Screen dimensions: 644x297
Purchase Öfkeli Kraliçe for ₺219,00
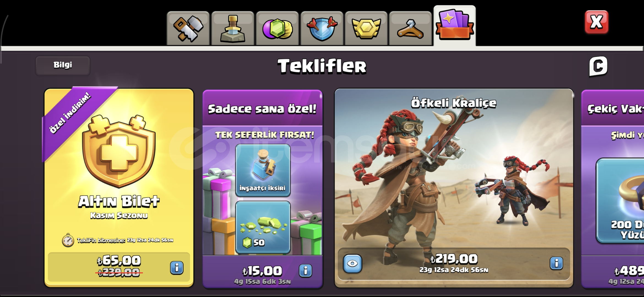[454, 264]
